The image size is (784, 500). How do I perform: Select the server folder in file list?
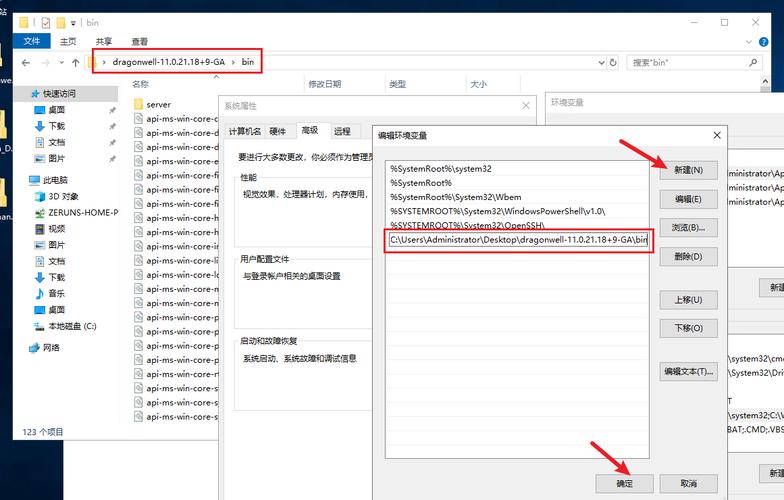[x=153, y=104]
